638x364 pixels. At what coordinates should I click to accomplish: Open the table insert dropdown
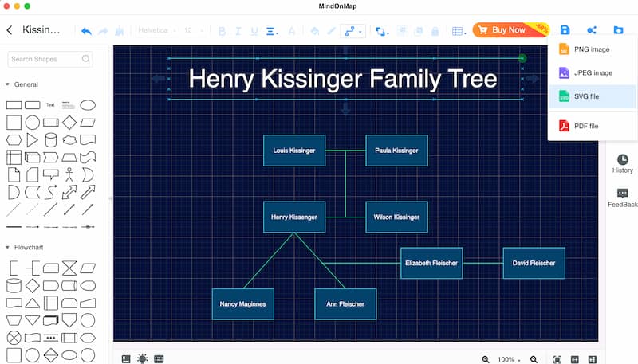tap(459, 31)
